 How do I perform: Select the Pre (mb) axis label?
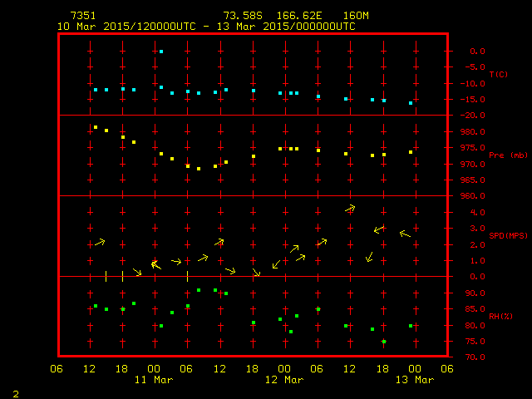coord(501,155)
